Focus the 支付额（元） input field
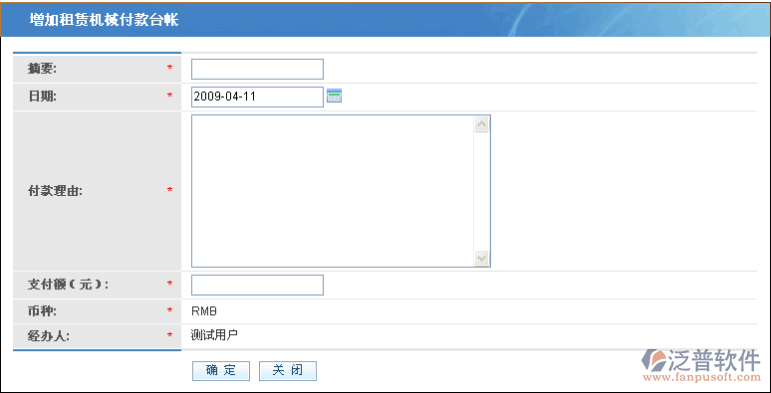 tap(257, 285)
